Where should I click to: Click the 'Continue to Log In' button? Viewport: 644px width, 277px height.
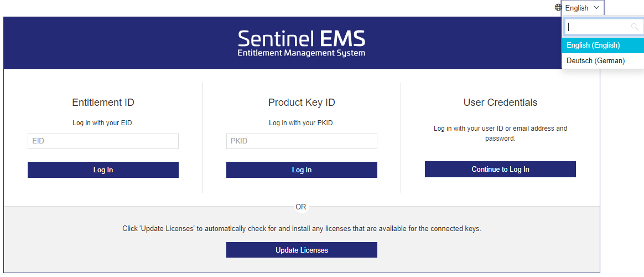[500, 170]
